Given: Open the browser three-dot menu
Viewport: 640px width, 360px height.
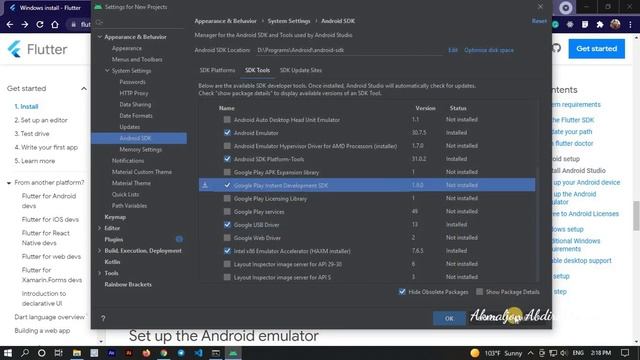Looking at the screenshot, I should click(x=631, y=24).
